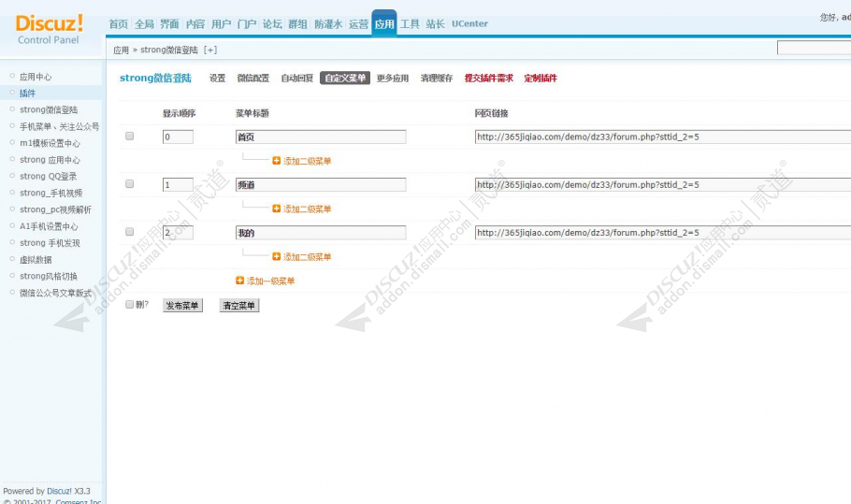Switch to the 设置 plugin sub-tab
The width and height of the screenshot is (851, 504).
[x=218, y=79]
